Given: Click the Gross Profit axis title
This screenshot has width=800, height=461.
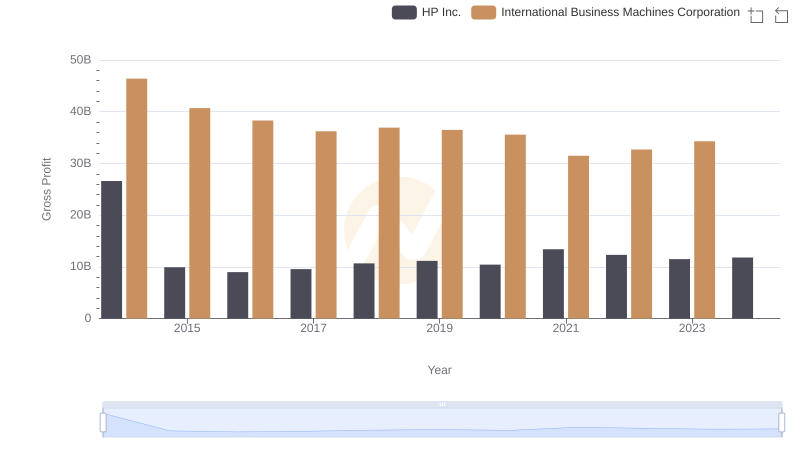Looking at the screenshot, I should click(x=46, y=189).
